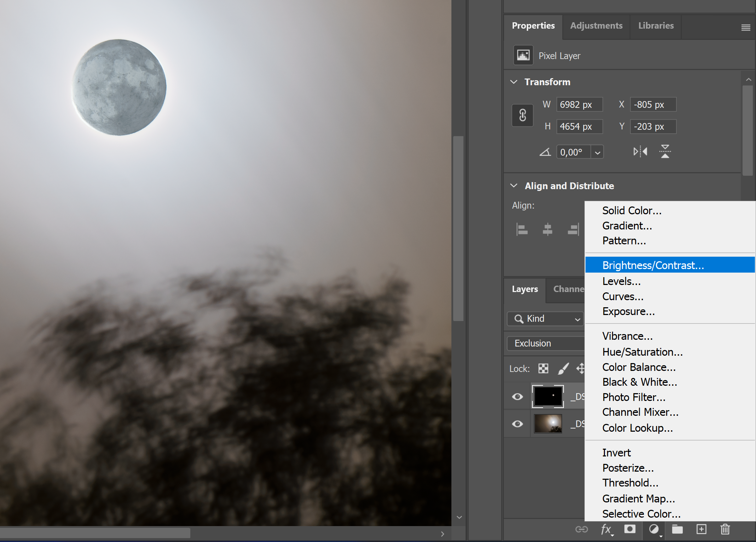756x542 pixels.
Task: Collapse the Transform section
Action: point(514,82)
